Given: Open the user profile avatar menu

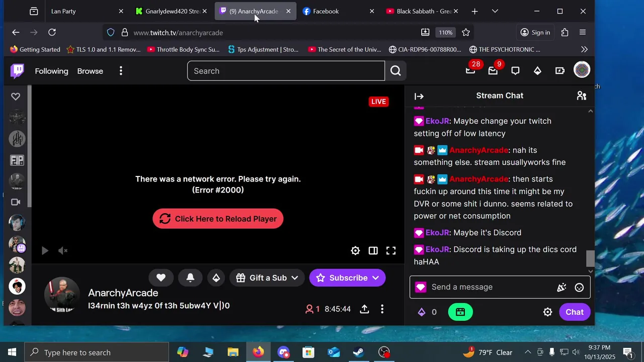Looking at the screenshot, I should pos(582,70).
